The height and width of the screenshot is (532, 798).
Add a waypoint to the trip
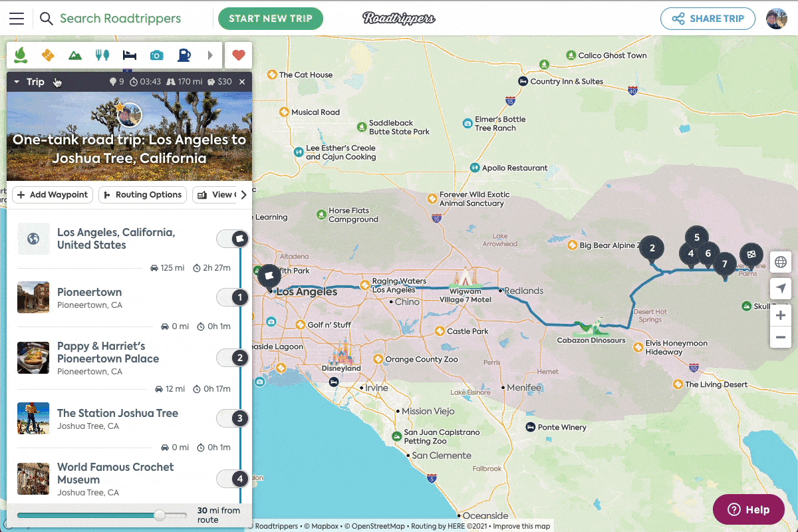point(53,195)
